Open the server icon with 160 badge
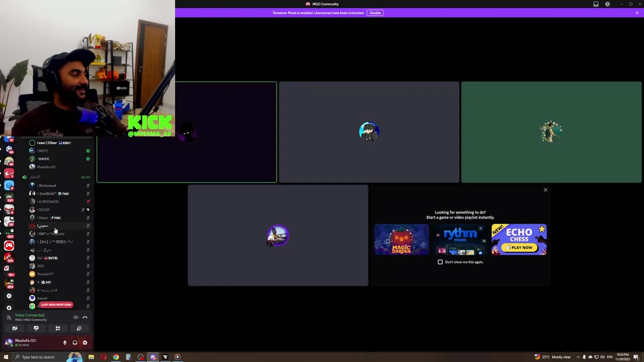 [9, 257]
